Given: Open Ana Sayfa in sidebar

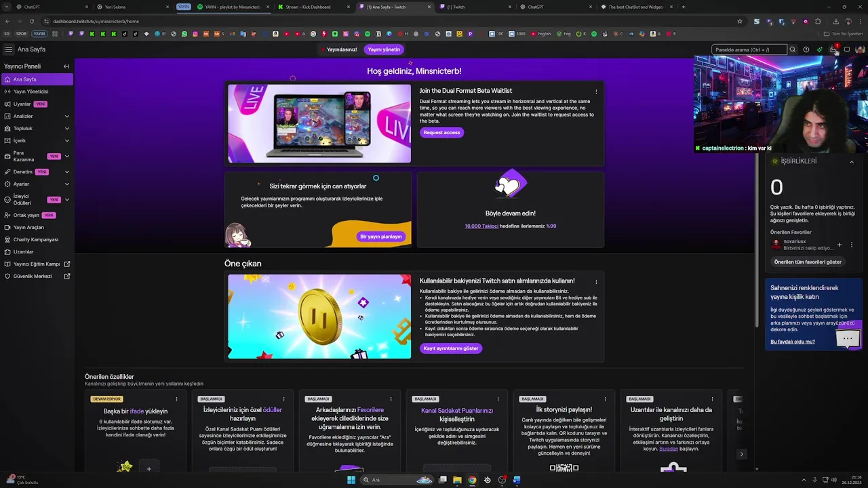Looking at the screenshot, I should (37, 79).
